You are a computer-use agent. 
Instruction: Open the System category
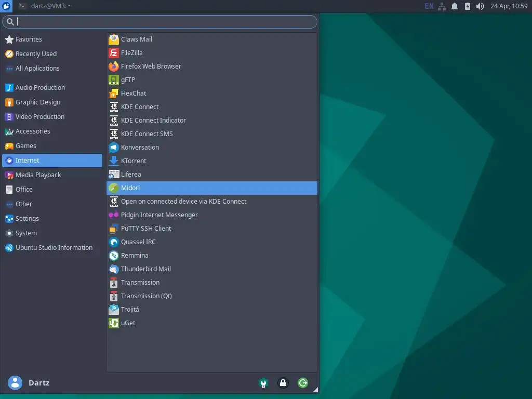tap(52, 233)
